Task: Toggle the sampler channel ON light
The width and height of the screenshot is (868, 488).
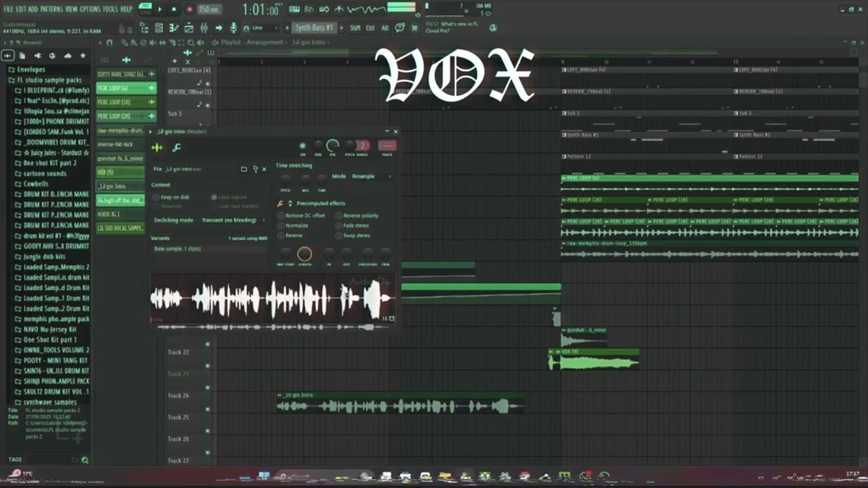Action: [x=302, y=146]
